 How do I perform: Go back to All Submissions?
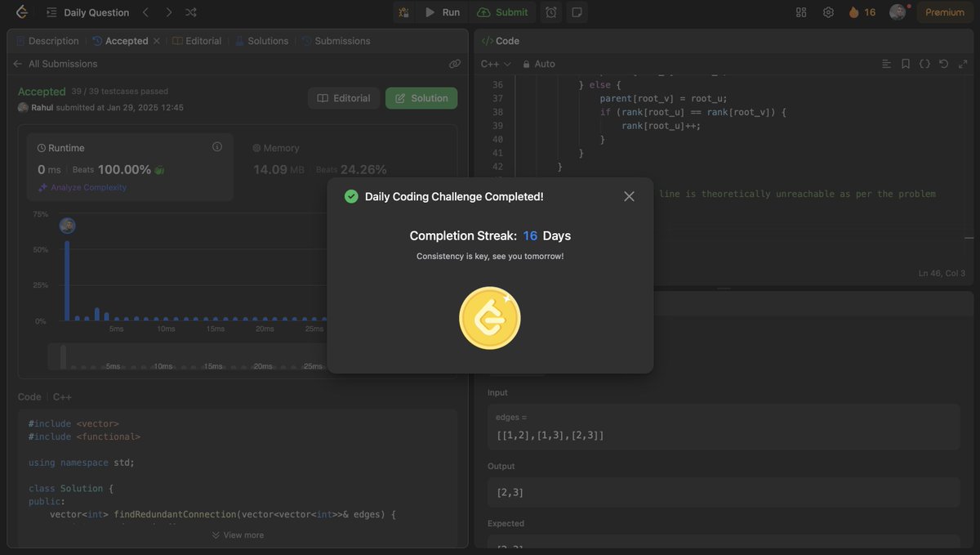tap(55, 64)
